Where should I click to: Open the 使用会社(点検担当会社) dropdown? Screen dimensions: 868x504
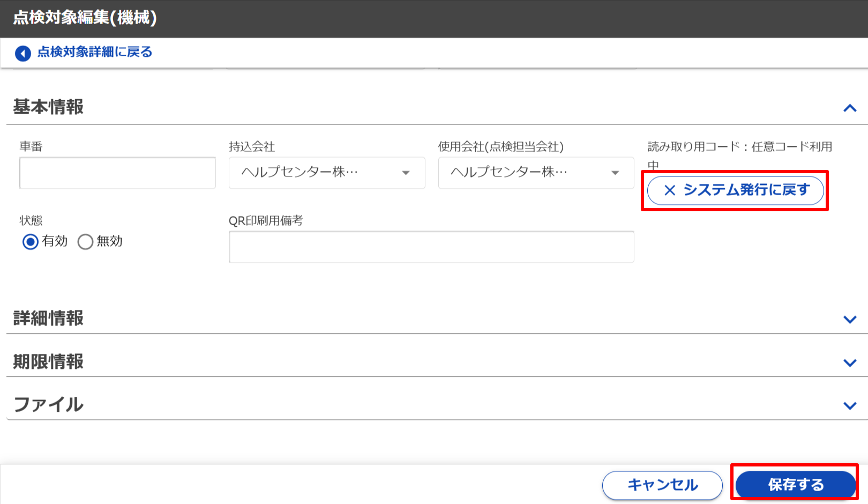[536, 173]
